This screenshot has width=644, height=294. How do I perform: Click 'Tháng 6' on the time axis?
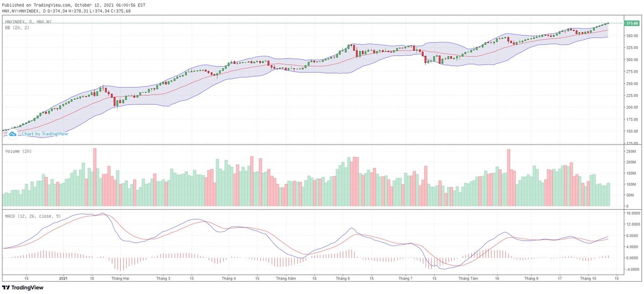click(x=343, y=278)
